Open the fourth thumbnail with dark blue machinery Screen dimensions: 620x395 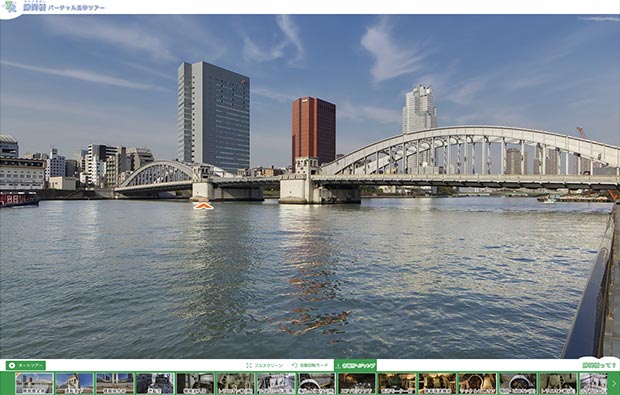pos(155,384)
